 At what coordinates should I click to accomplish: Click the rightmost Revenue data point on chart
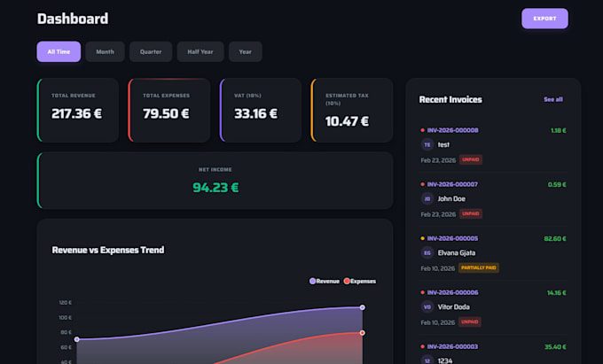363,307
